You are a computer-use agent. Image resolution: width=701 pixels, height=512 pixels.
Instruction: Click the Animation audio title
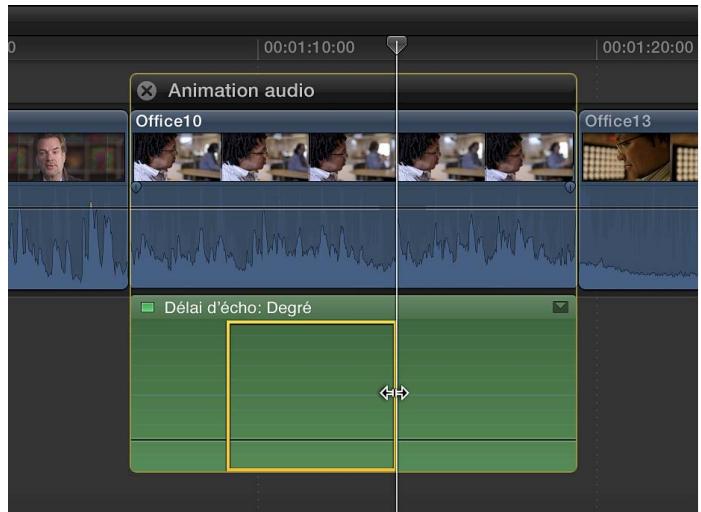pos(241,91)
